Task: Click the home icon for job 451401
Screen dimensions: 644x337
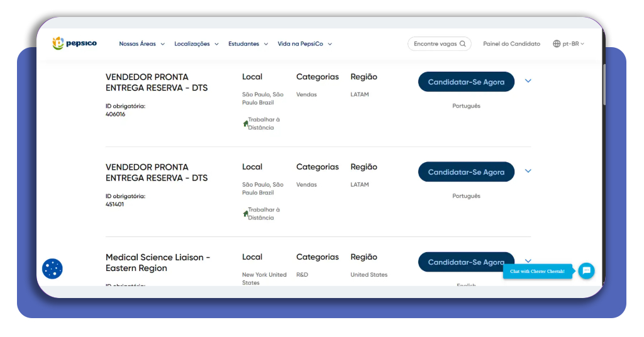Action: [245, 213]
